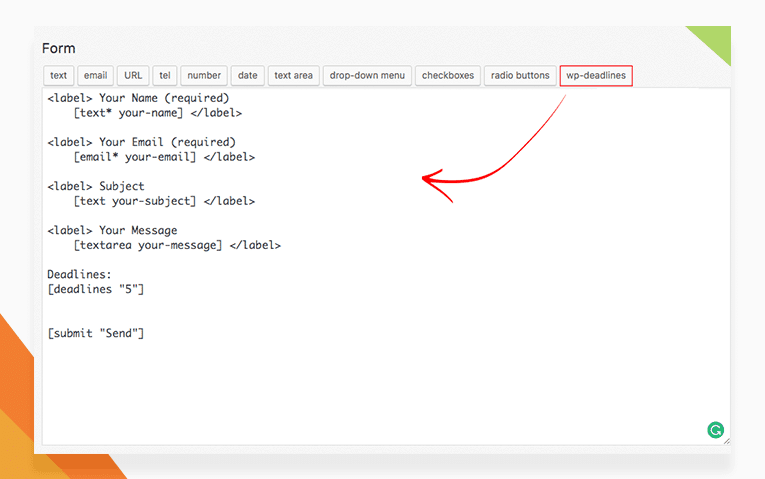The height and width of the screenshot is (479, 765).
Task: Insert an email field tag
Action: coord(95,76)
